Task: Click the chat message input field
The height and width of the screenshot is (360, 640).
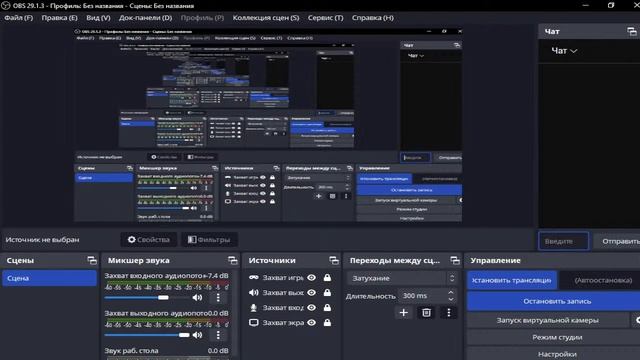Action: coord(564,241)
